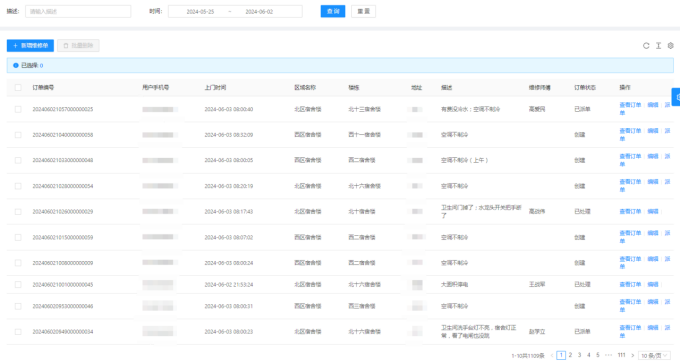Go to next page arrow in pagination
Image resolution: width=681 pixels, height=362 pixels.
click(x=632, y=355)
